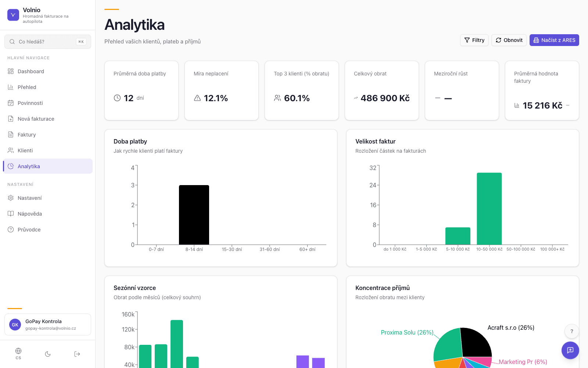588x368 pixels.
Task: Switch language via globe CS icon
Action: point(18,353)
